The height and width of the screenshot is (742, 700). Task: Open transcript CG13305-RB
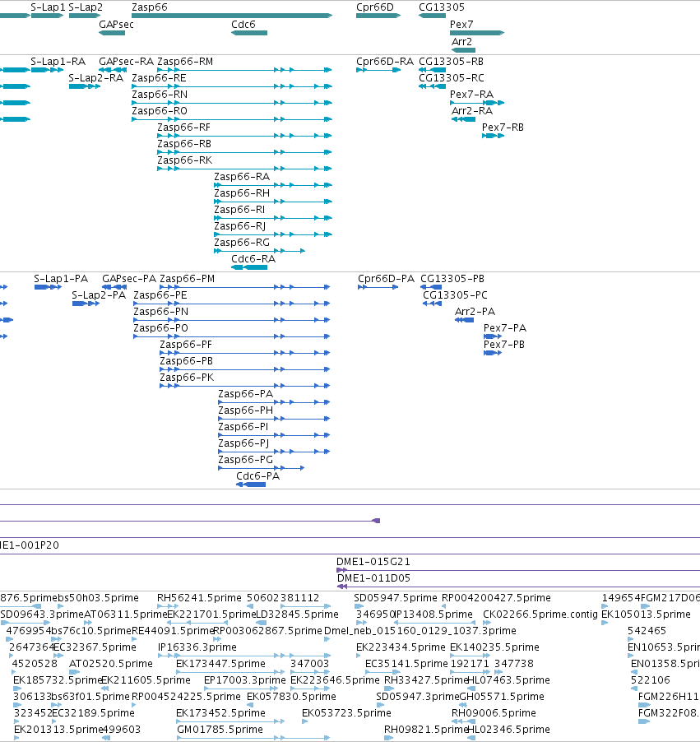(x=451, y=62)
